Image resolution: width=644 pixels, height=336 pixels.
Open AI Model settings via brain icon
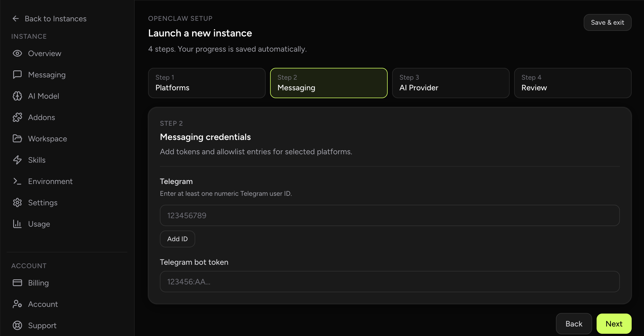coord(17,96)
